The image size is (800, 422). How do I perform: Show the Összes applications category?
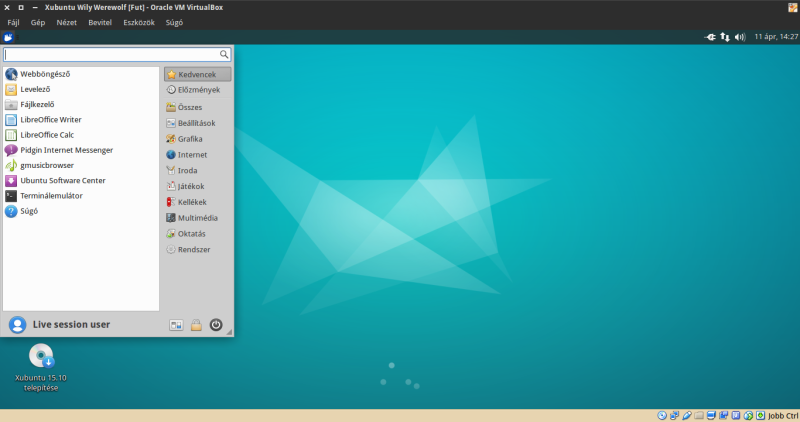pos(197,108)
